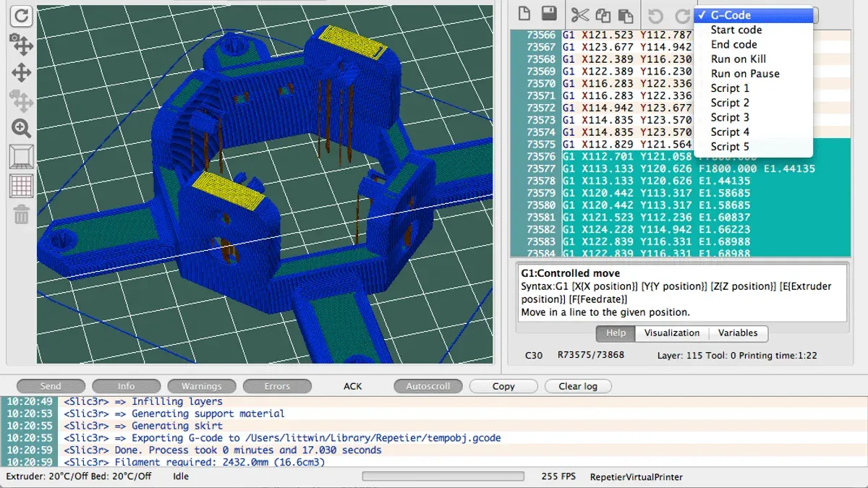Click G-code line 73577
Viewport: 868px width, 488px height.
pos(680,168)
